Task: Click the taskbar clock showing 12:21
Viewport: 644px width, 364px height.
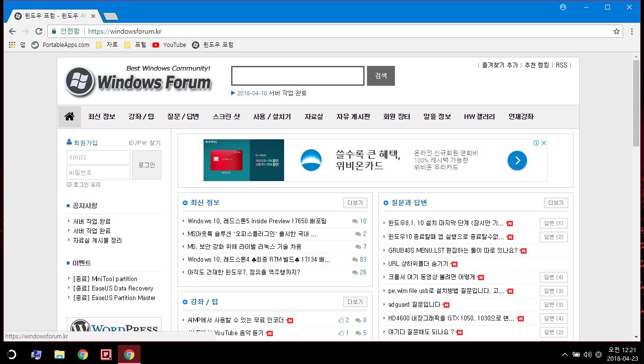Action: (x=623, y=355)
